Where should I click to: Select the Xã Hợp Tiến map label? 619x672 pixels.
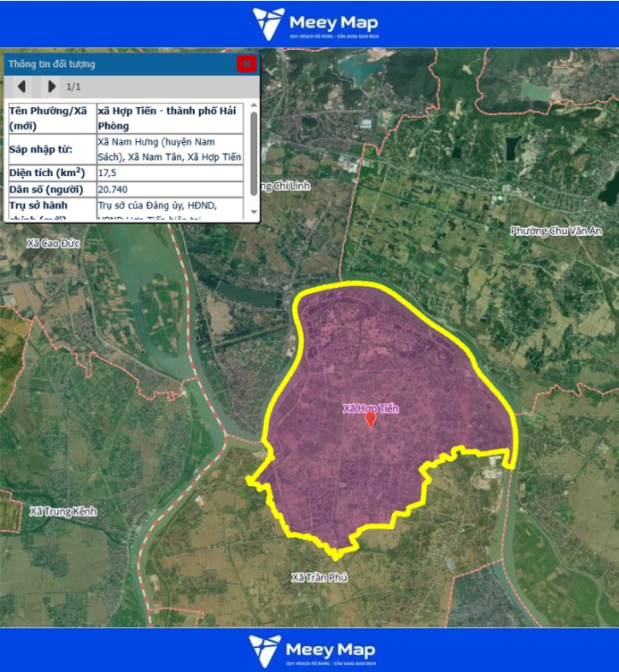coord(371,408)
